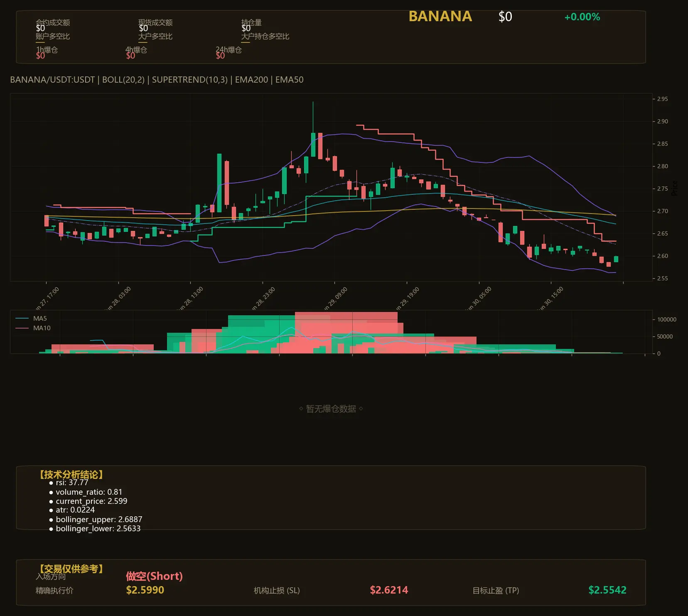Select the 持仓量 label

[251, 22]
